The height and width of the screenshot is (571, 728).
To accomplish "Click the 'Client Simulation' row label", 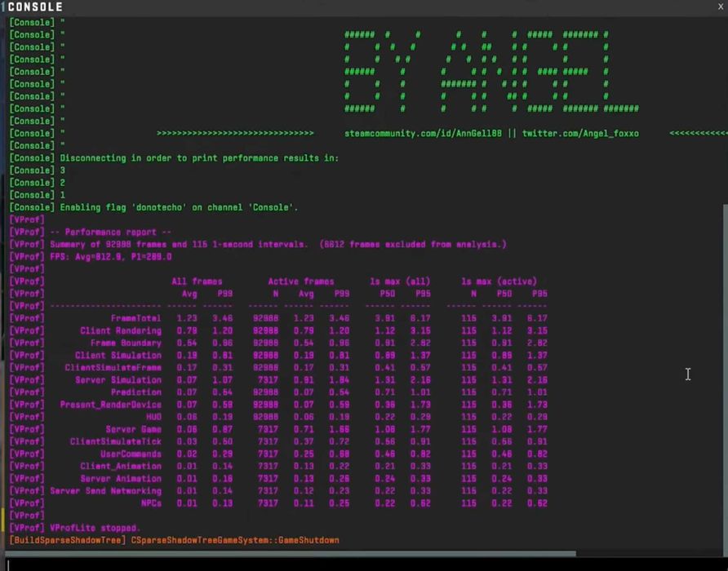I will click(118, 355).
